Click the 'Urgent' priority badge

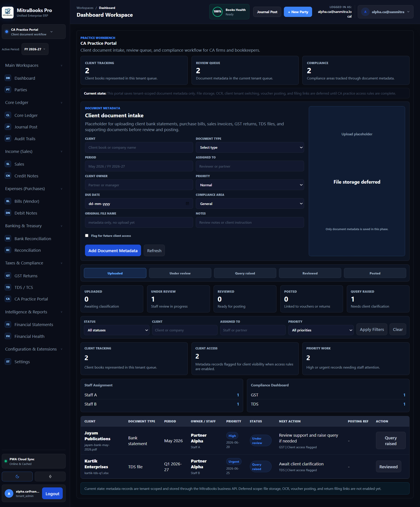pos(234,462)
